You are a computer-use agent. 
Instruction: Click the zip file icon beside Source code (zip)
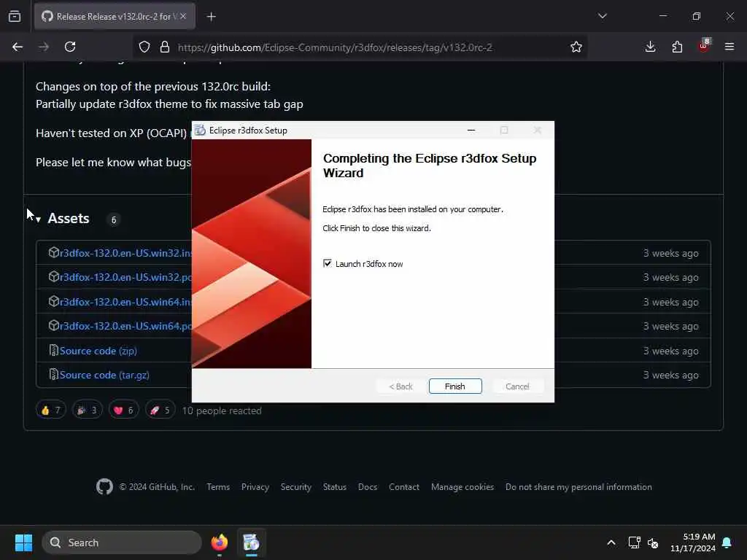click(53, 351)
